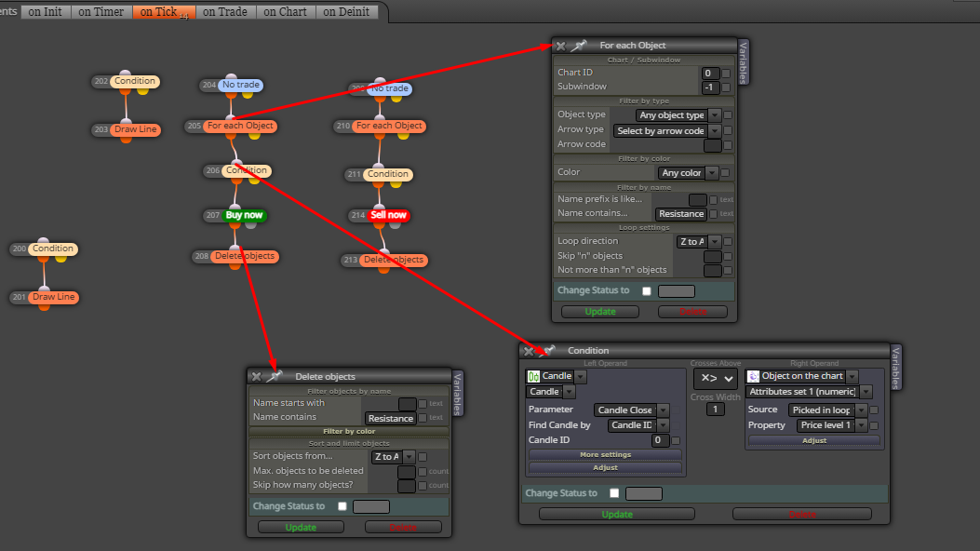The image size is (980, 551).
Task: Click Change Status field, For each Object
Action: click(677, 291)
